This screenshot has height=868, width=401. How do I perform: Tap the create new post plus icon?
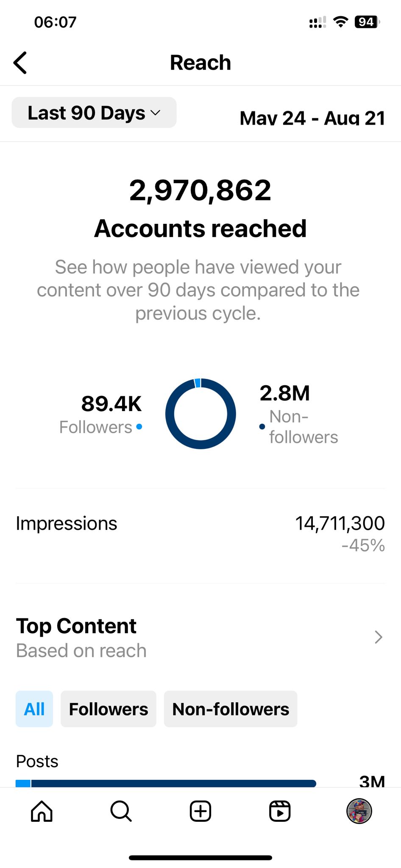(x=200, y=811)
